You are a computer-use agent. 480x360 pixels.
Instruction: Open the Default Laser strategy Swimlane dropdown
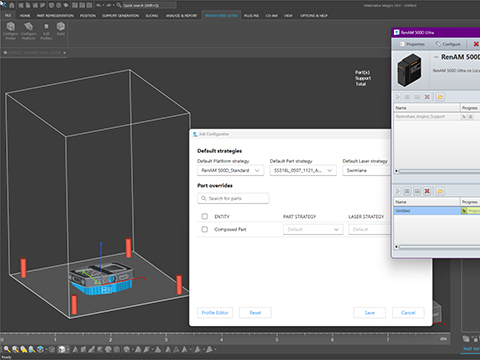367,170
